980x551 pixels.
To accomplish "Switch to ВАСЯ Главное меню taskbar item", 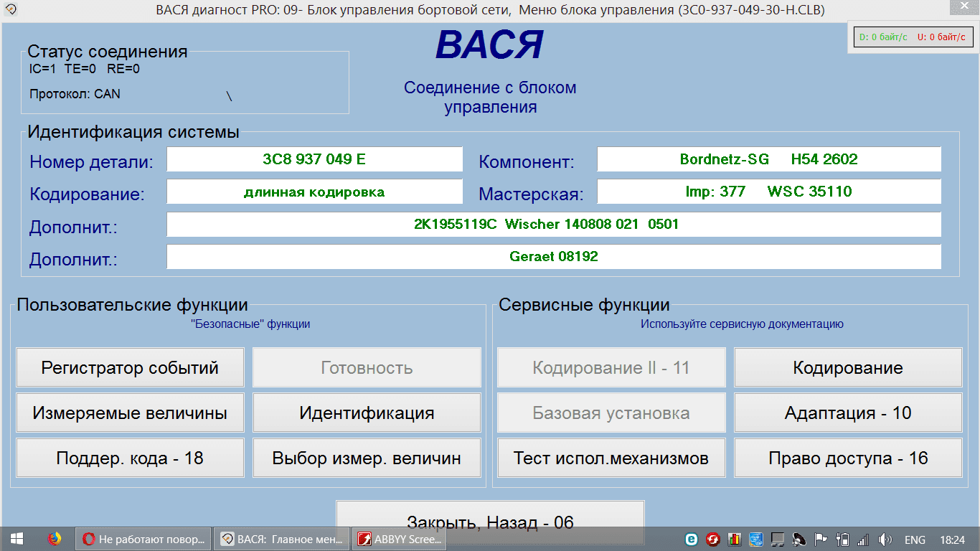I will tap(283, 539).
